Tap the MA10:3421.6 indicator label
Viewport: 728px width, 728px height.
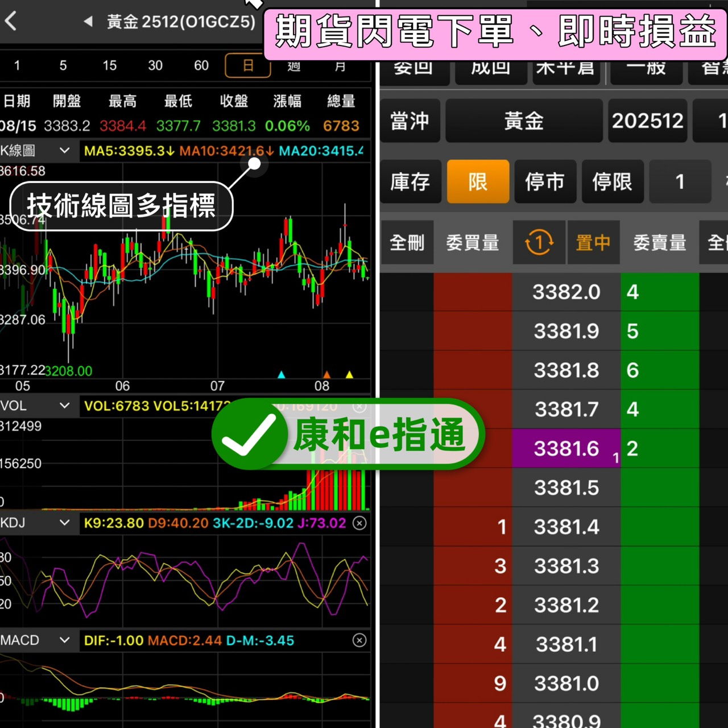click(227, 151)
